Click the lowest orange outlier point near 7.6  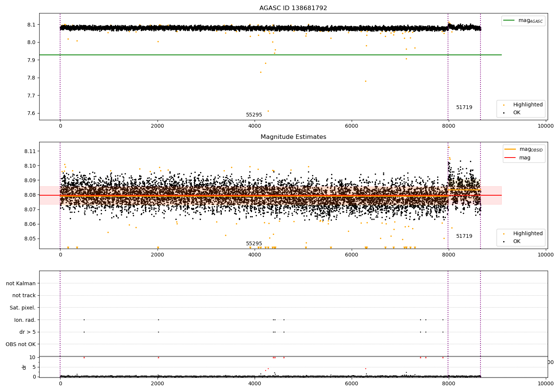pos(268,111)
